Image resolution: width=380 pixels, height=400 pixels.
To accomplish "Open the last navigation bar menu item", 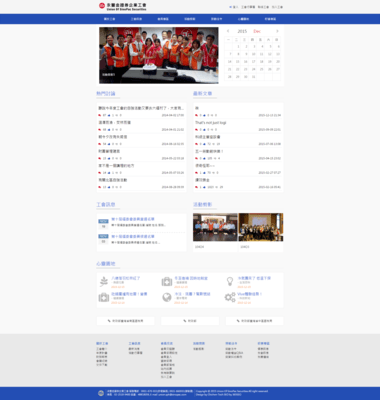I will coord(270,19).
